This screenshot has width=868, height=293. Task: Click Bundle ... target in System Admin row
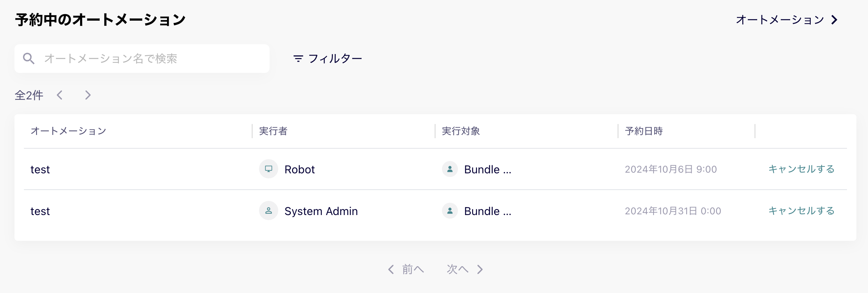pyautogui.click(x=488, y=211)
